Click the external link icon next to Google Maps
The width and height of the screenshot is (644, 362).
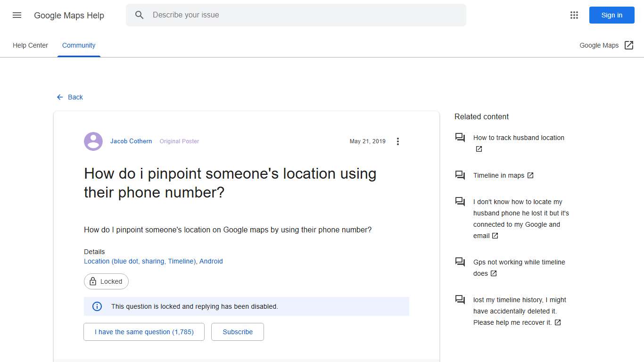(629, 45)
